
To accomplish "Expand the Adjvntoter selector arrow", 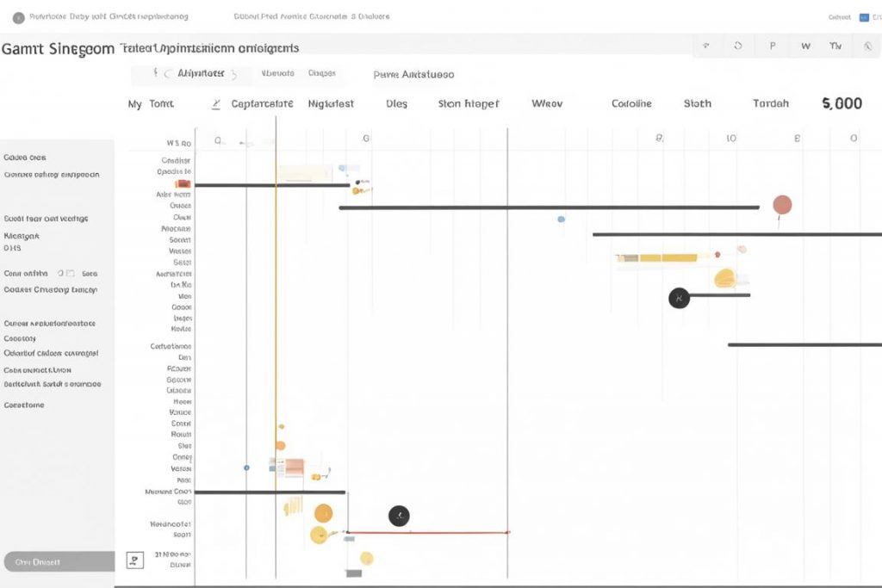I will (234, 74).
